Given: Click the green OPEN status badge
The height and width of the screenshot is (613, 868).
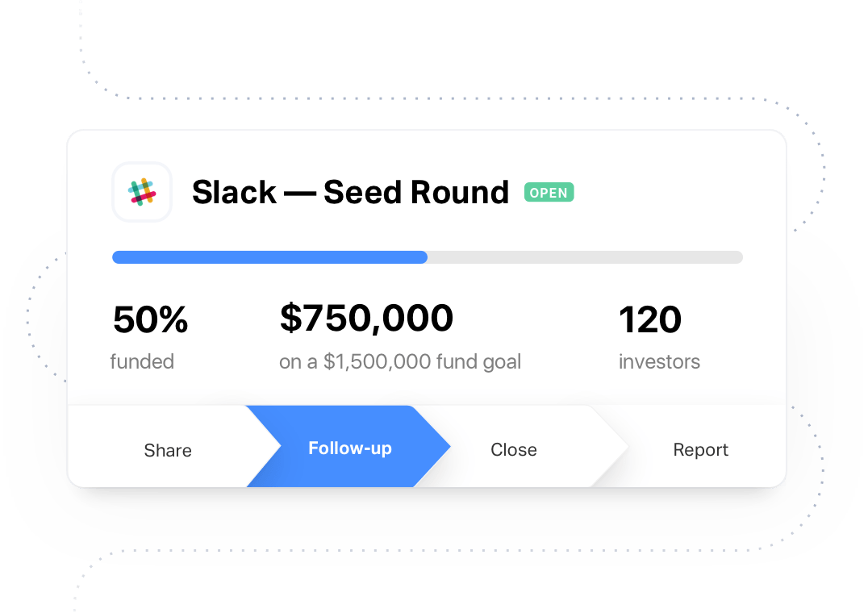Looking at the screenshot, I should tap(549, 193).
